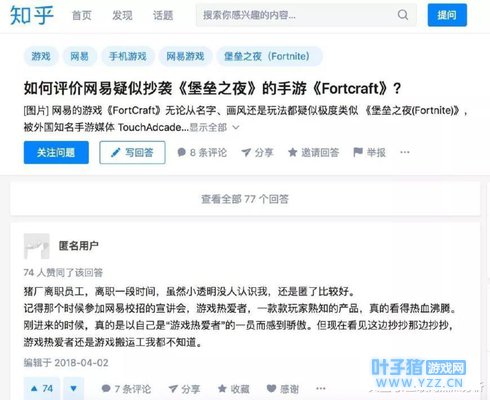The width and height of the screenshot is (490, 400).
Task: Toggle 关注问题 follow button
Action: [x=56, y=152]
